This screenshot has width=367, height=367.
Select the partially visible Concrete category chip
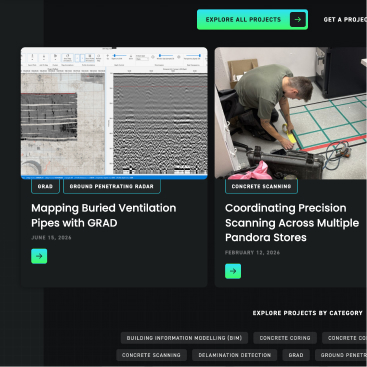click(x=344, y=338)
